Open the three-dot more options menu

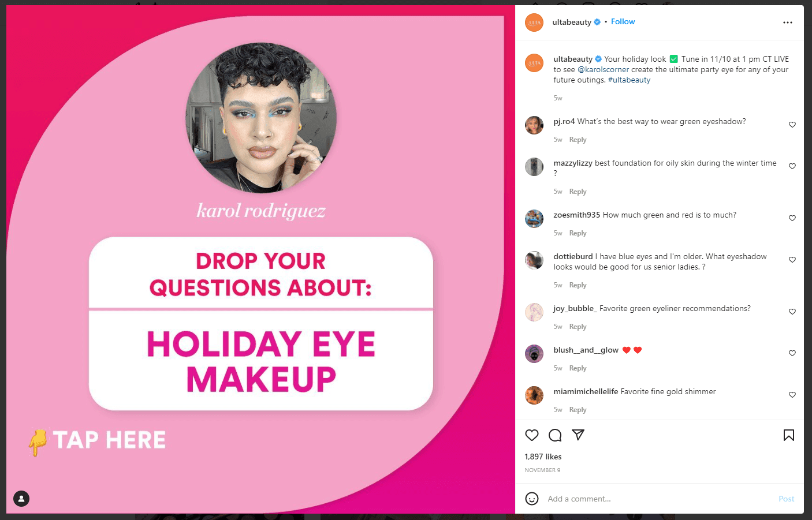point(788,23)
